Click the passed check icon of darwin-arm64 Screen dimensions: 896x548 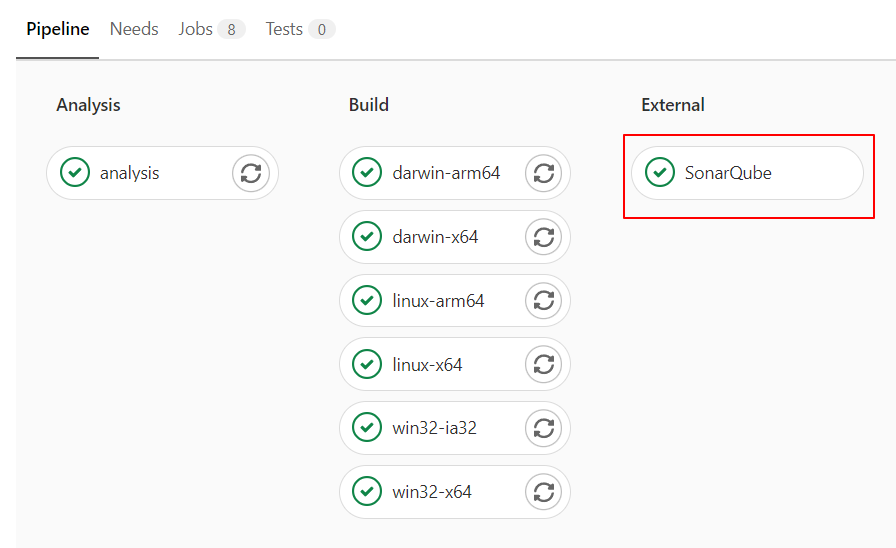[367, 173]
